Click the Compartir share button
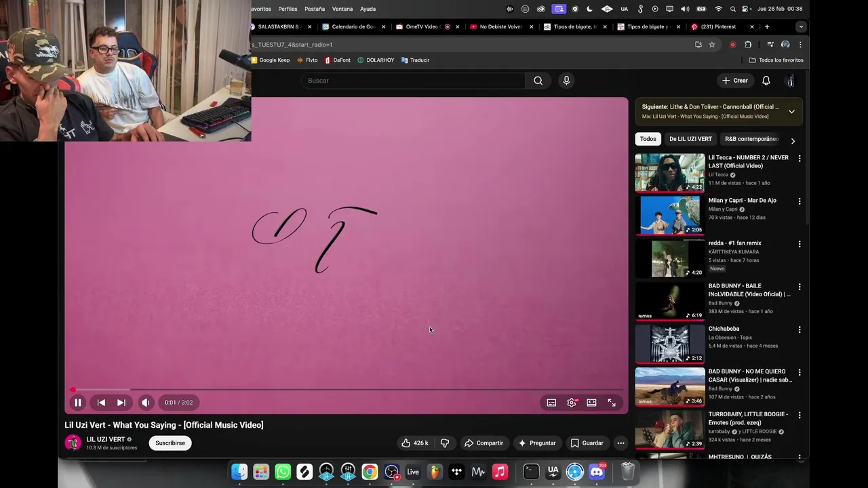 tap(483, 443)
